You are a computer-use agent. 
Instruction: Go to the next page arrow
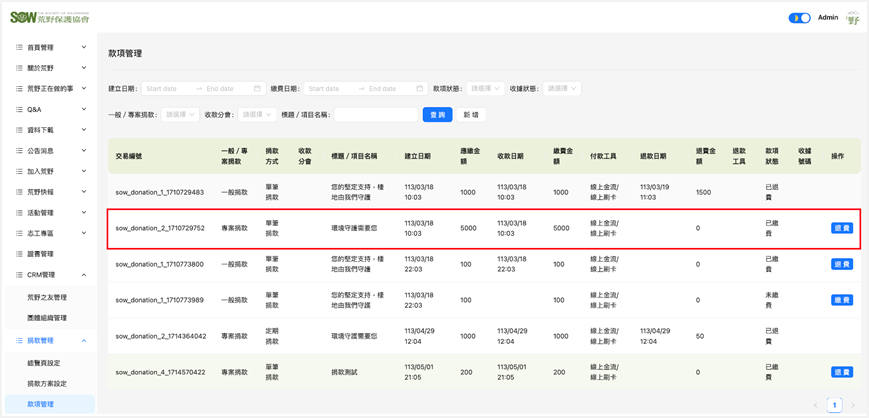[853, 405]
